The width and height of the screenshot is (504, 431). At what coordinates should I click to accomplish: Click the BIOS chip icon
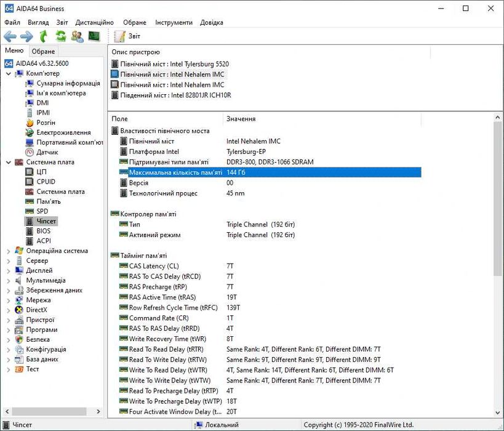point(30,232)
